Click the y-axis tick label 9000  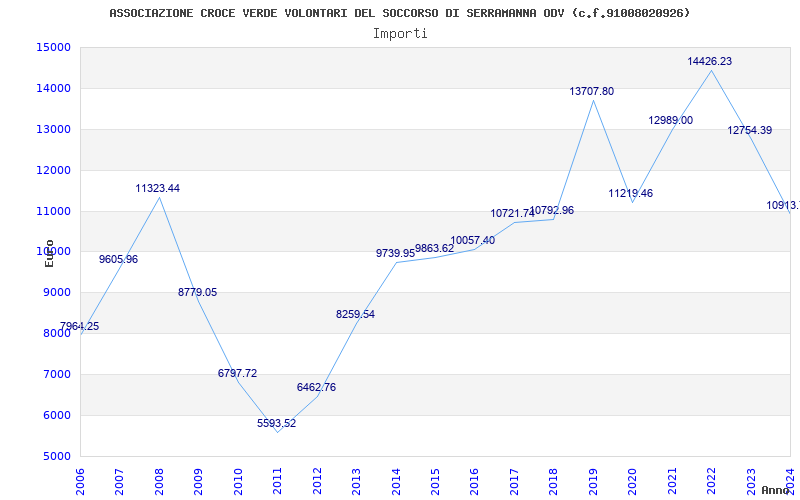(x=57, y=293)
